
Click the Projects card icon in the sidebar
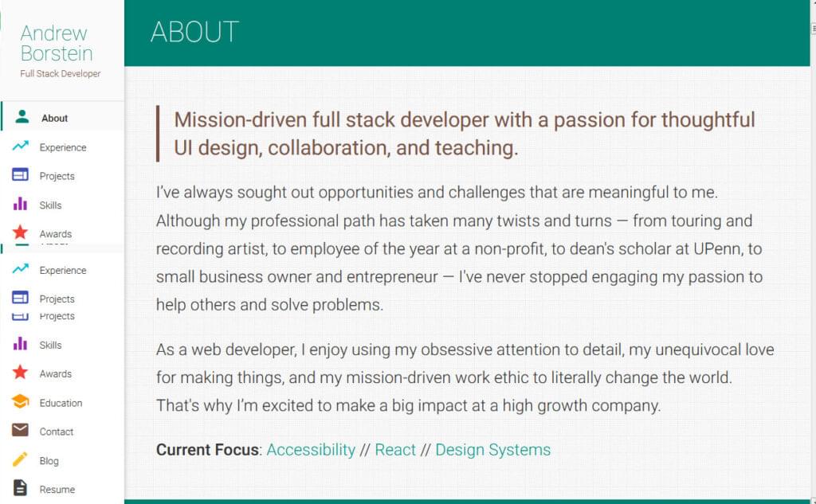pyautogui.click(x=19, y=175)
